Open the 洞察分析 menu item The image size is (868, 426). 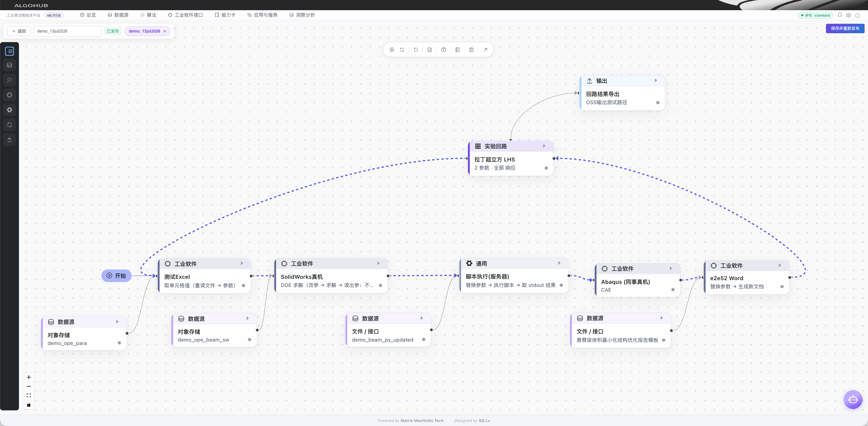point(302,15)
